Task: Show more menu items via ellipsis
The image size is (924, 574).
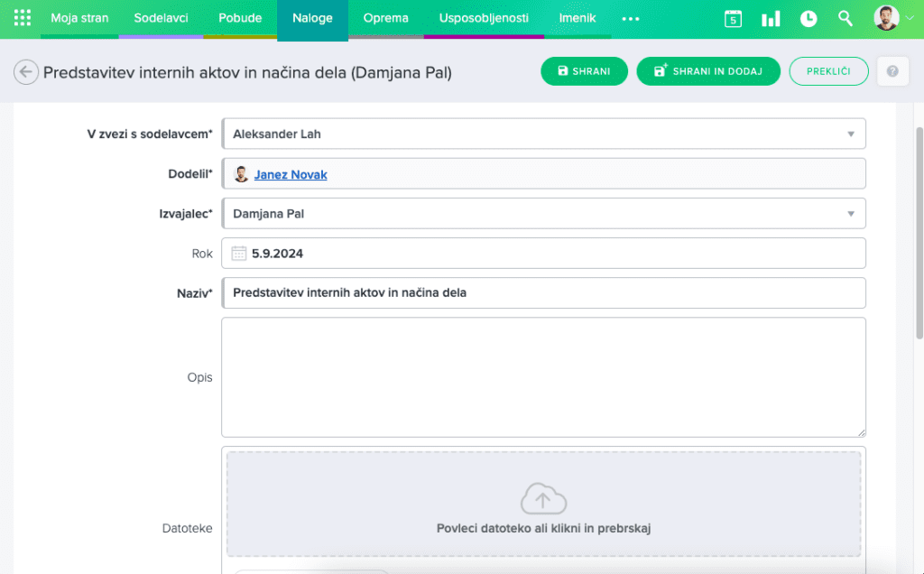Action: point(631,19)
